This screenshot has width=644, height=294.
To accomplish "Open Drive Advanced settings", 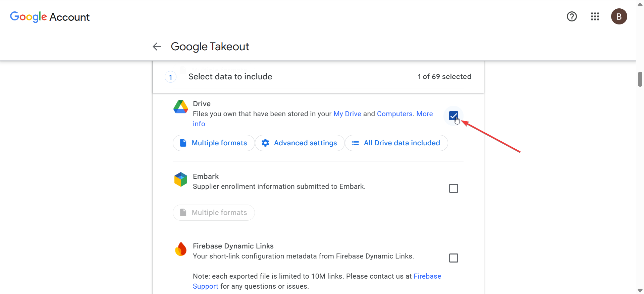I will click(x=300, y=143).
